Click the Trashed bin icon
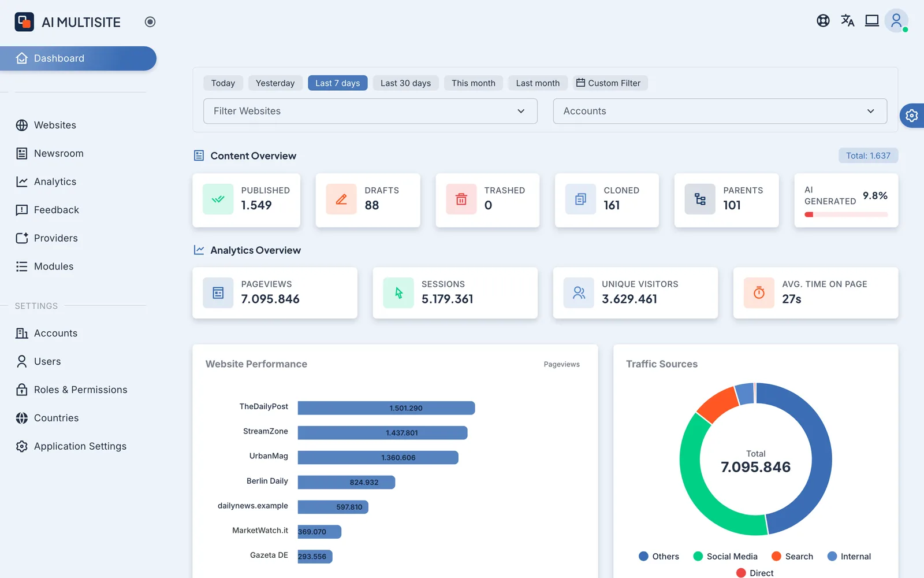This screenshot has height=578, width=924. [461, 199]
